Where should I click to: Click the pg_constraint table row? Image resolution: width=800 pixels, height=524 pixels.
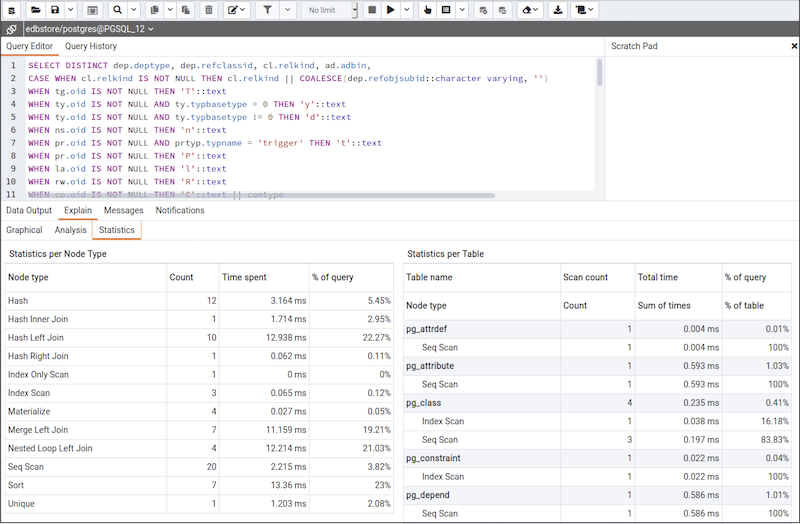[x=597, y=458]
